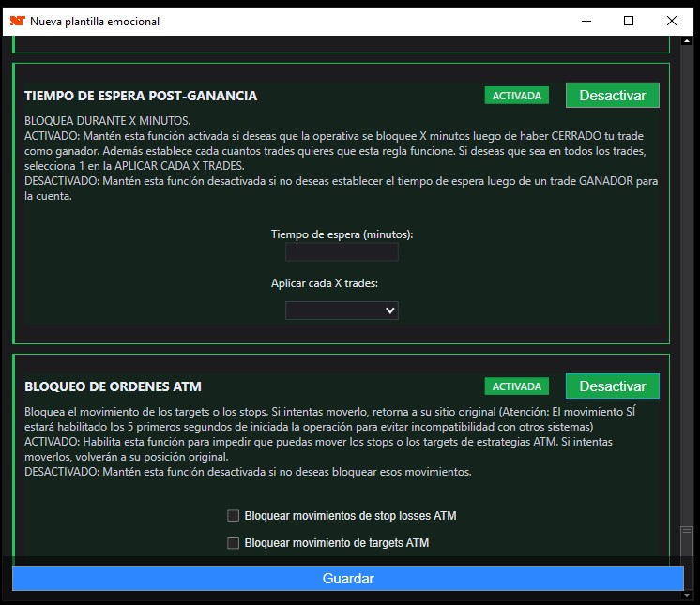Open the Aplicar cada X trades dropdown

coord(342,310)
